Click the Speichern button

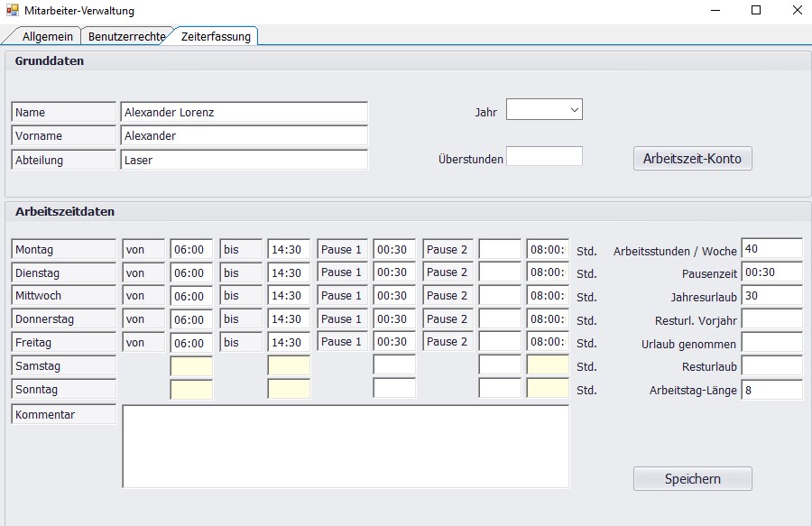[x=692, y=479]
